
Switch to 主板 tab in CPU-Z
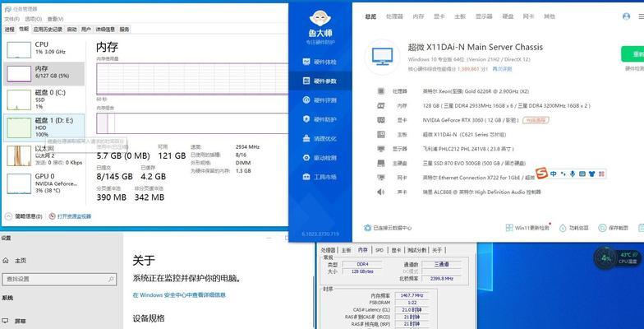[x=347, y=250]
